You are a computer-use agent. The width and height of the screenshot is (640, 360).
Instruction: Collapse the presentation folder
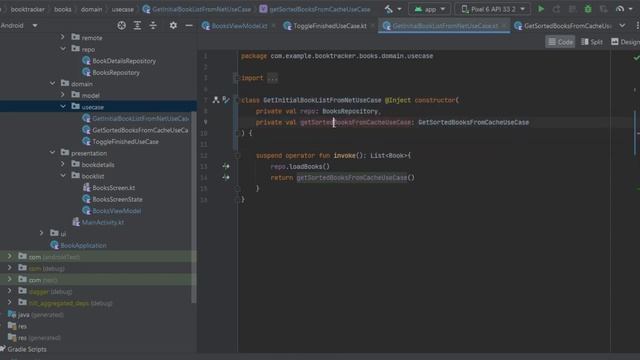[x=52, y=153]
